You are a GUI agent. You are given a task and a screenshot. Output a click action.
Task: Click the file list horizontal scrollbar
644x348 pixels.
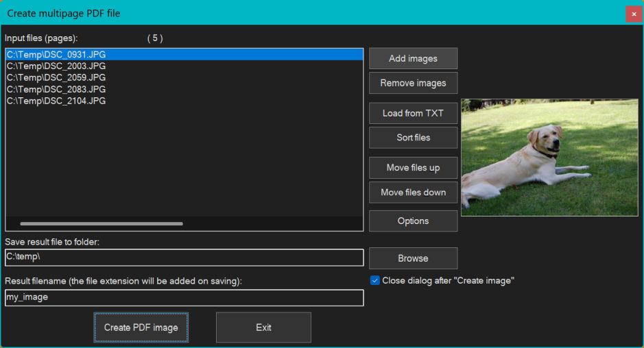click(102, 223)
